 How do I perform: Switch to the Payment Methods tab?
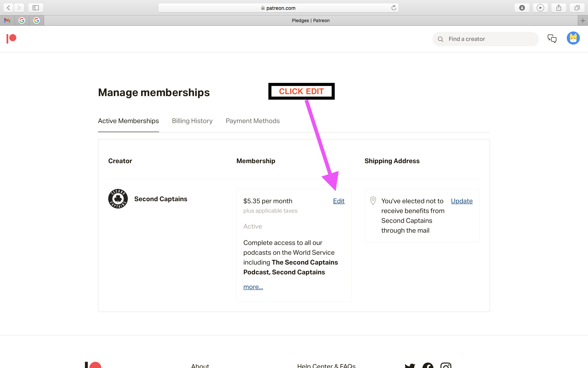click(x=253, y=121)
